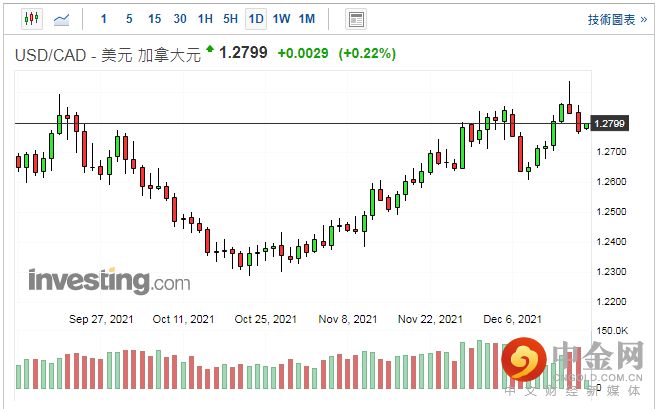Click the Dec 6, 2021 date label
The image size is (658, 409).
[x=512, y=319]
